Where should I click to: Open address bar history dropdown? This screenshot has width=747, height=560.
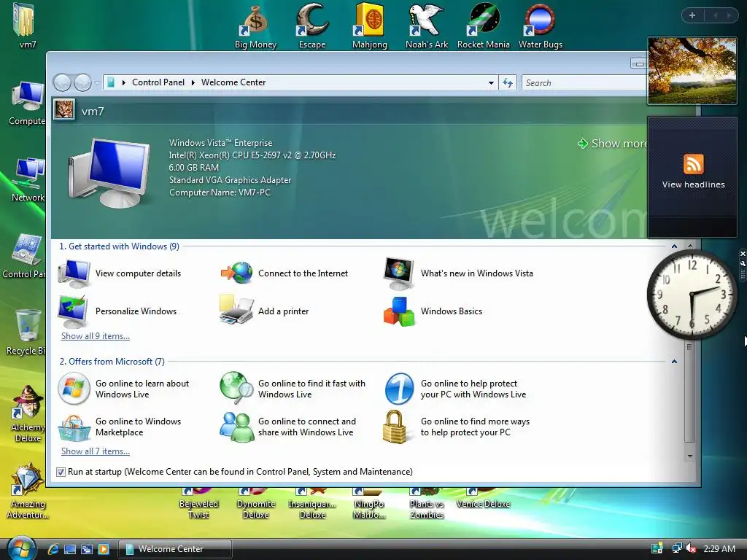(491, 83)
